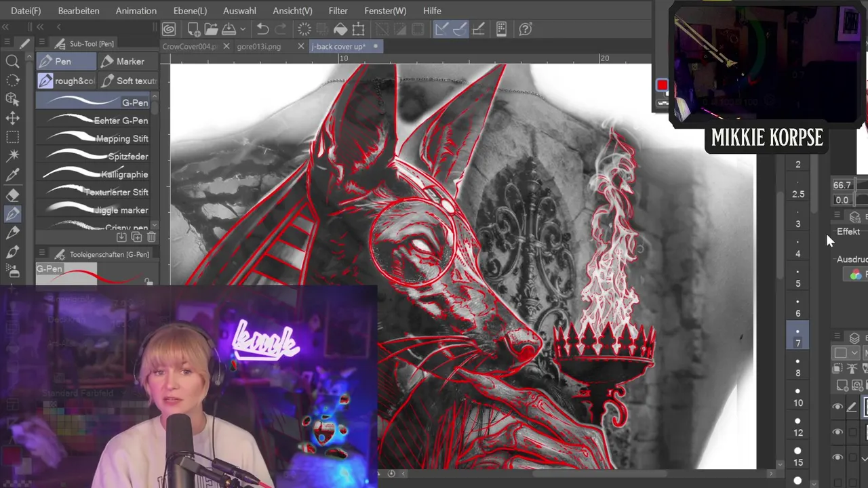This screenshot has height=488, width=868.
Task: Toggle snap to ruler
Action: click(441, 29)
